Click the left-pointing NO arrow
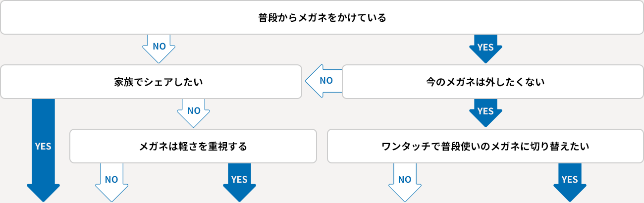The width and height of the screenshot is (644, 203). click(323, 80)
